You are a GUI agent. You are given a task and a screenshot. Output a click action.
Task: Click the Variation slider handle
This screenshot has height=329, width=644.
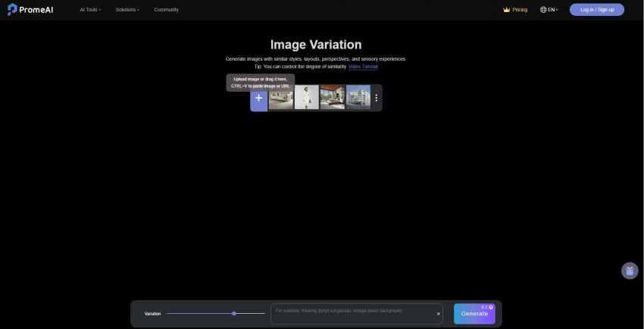pyautogui.click(x=234, y=313)
